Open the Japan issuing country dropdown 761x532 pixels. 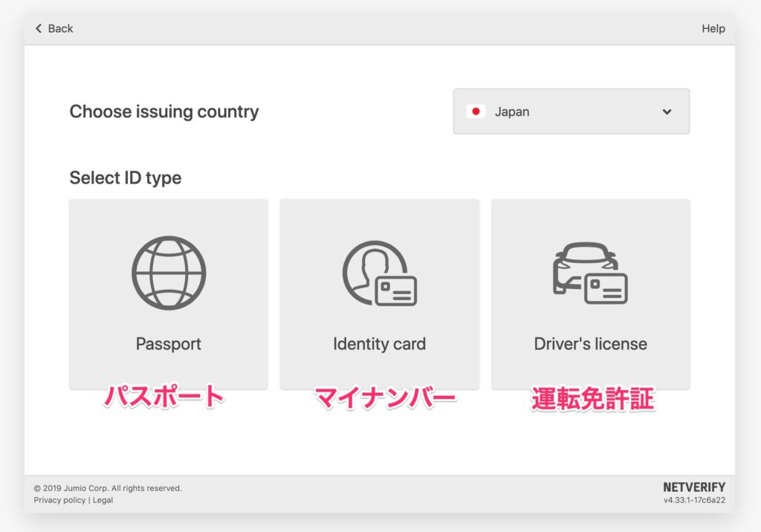click(x=571, y=111)
